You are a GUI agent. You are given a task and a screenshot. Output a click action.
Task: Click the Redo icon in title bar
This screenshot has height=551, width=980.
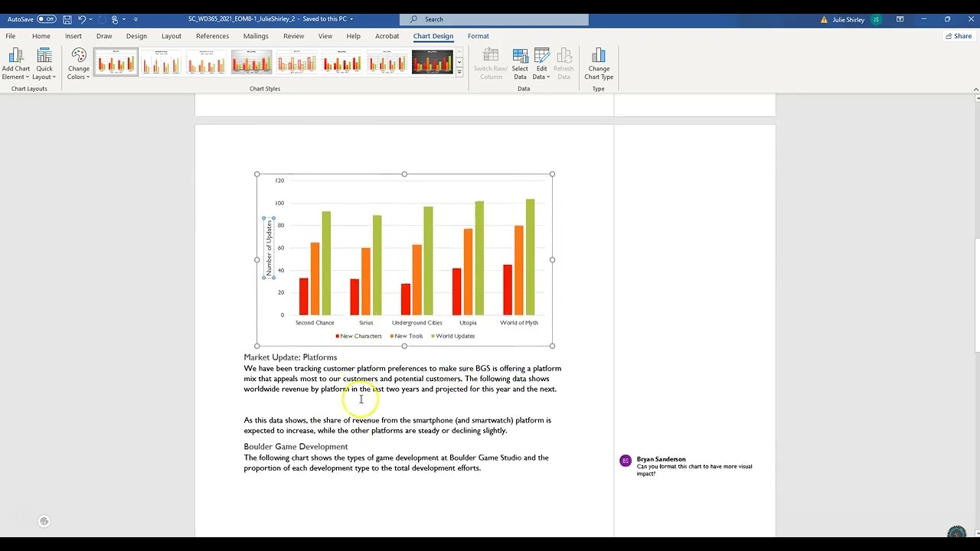[x=102, y=19]
